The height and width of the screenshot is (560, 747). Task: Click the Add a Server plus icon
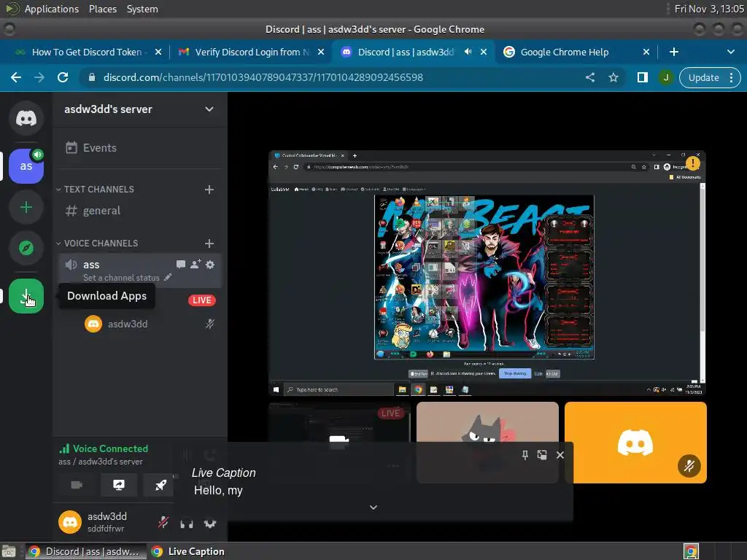(x=26, y=207)
